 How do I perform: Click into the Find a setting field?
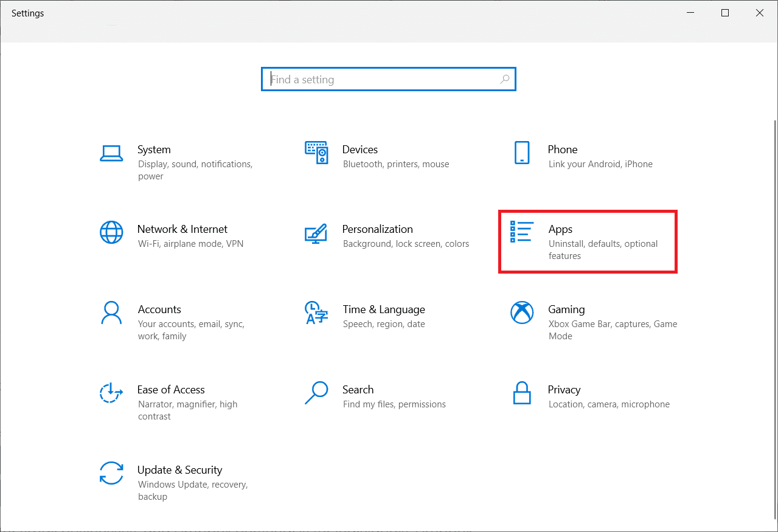[389, 79]
